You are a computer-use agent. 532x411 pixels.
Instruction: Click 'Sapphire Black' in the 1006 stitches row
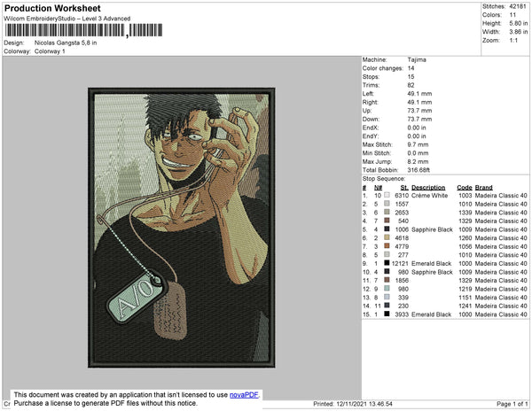point(432,229)
